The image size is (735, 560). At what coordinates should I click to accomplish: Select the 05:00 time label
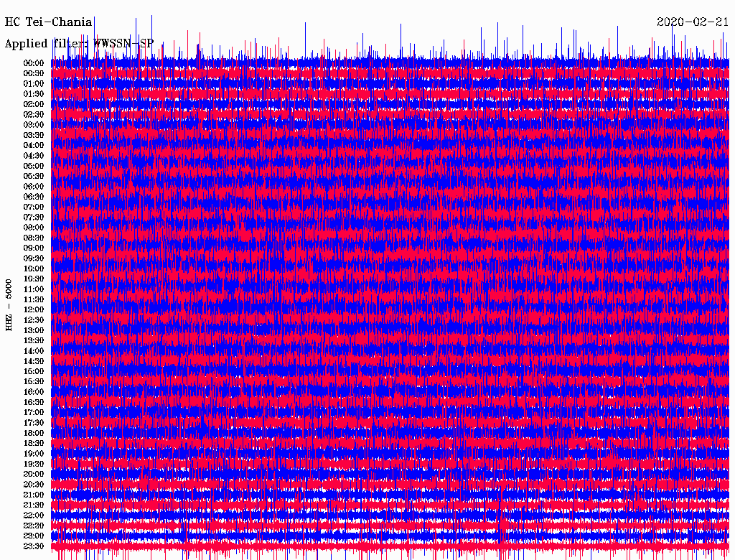tap(34, 166)
